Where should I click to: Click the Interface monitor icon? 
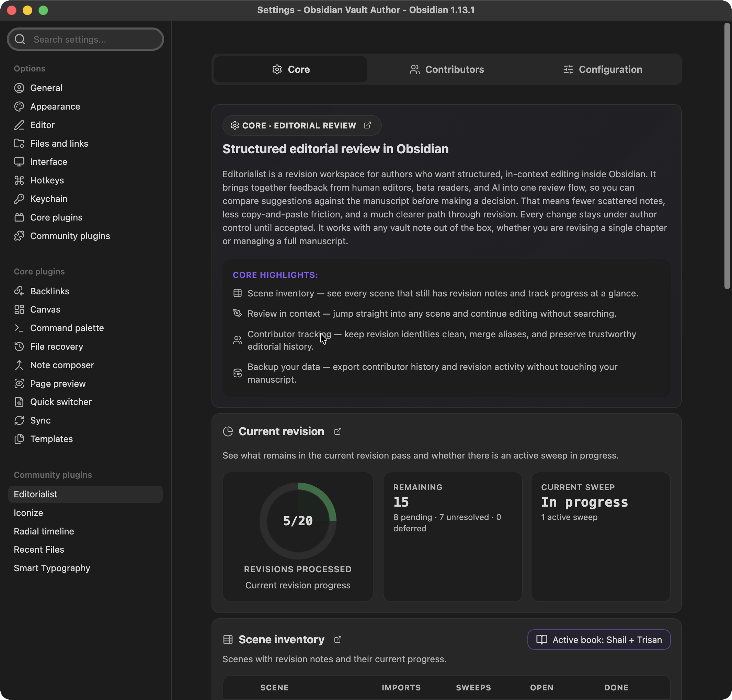click(x=19, y=162)
